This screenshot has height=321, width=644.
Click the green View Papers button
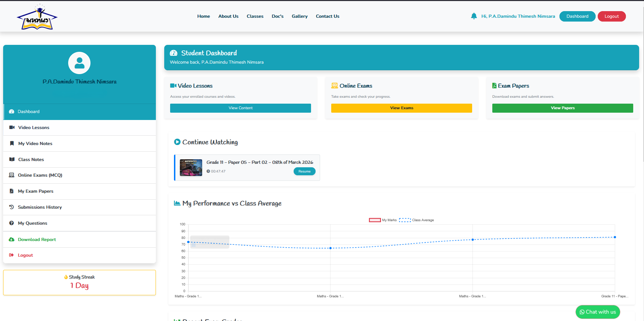[x=562, y=108]
